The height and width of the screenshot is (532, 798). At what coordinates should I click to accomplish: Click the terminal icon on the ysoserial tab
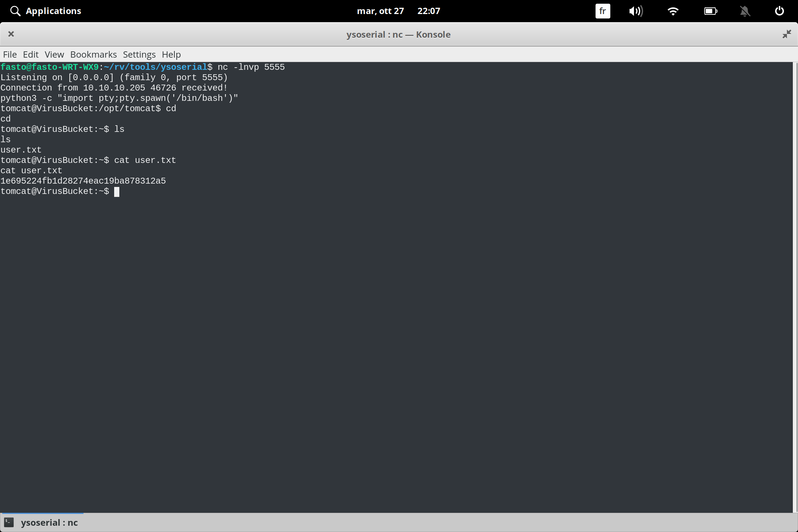pyautogui.click(x=8, y=522)
